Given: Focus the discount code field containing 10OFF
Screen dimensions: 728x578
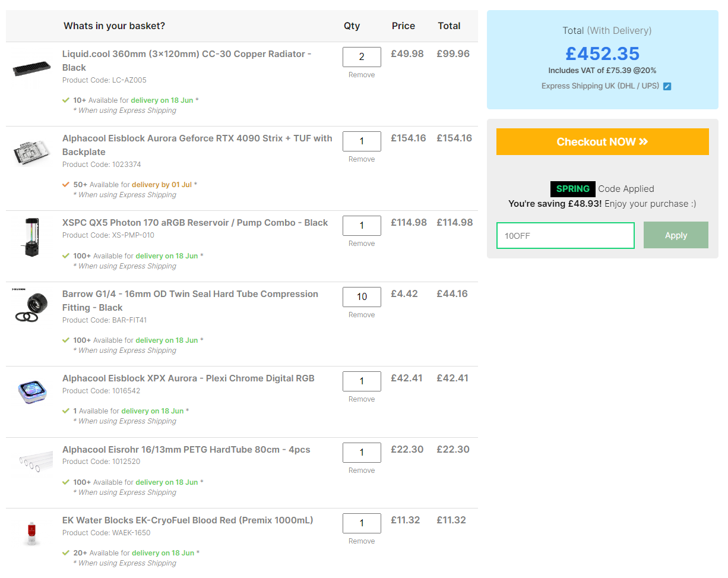Looking at the screenshot, I should click(x=565, y=235).
